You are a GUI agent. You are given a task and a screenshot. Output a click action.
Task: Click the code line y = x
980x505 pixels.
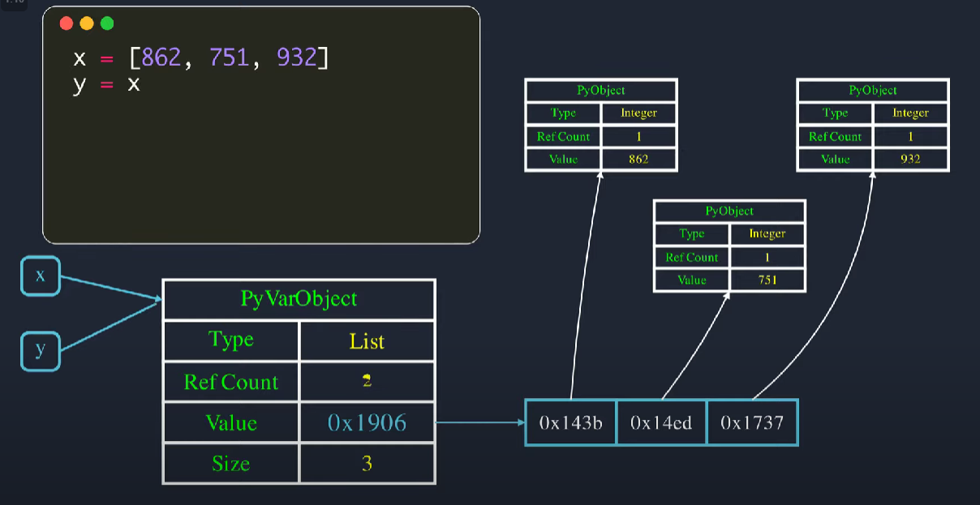pyautogui.click(x=106, y=84)
